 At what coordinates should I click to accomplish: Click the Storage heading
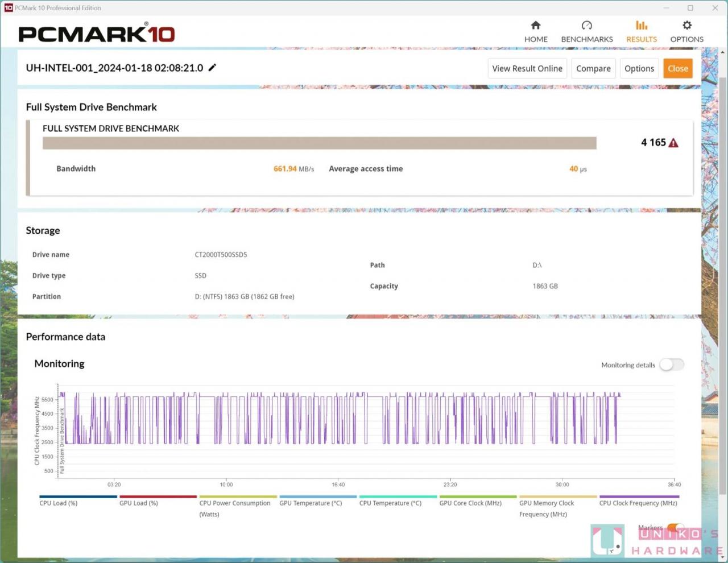(43, 230)
